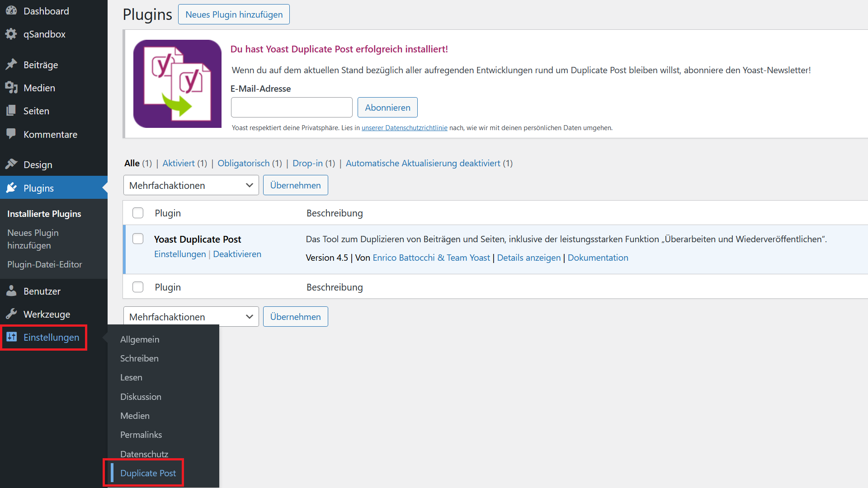Viewport: 868px width, 488px height.
Task: Click the top Beschreibung column header
Action: point(335,213)
